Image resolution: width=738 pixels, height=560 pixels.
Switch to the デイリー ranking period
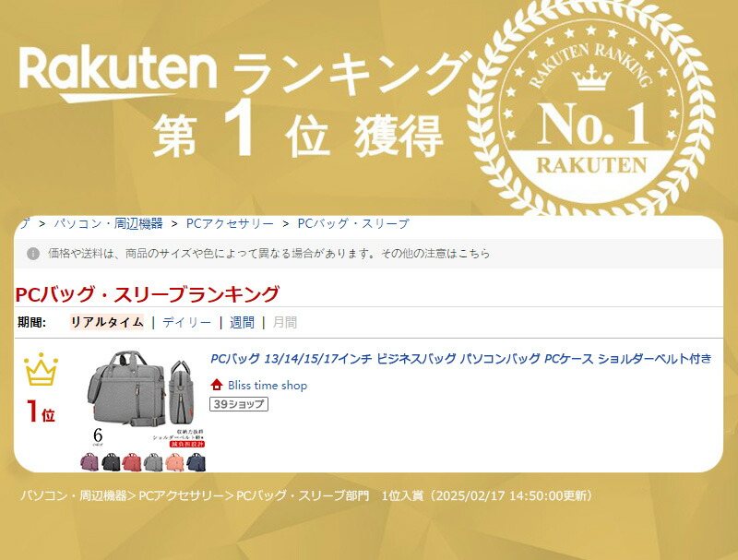click(186, 322)
